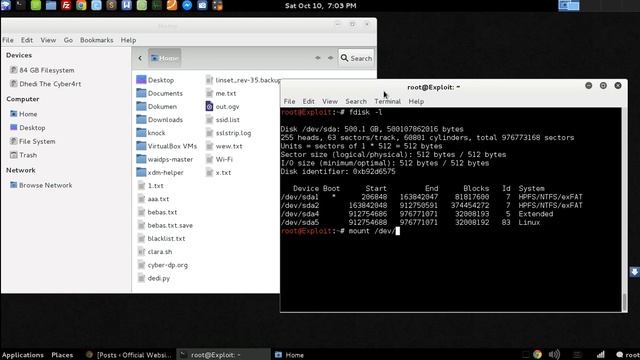Select the Downloads folder
Image resolution: width=640 pixels, height=360 pixels.
point(160,120)
